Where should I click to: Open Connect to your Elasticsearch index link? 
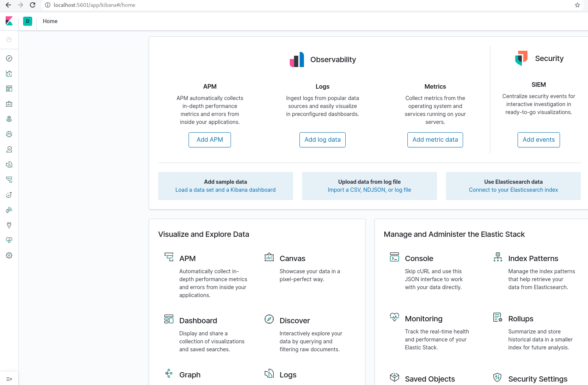click(513, 190)
